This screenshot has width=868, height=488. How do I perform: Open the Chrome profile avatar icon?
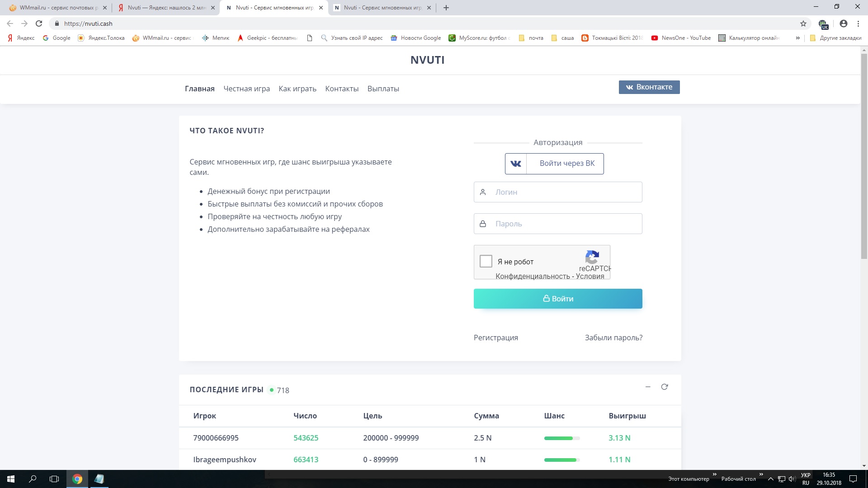pyautogui.click(x=844, y=23)
